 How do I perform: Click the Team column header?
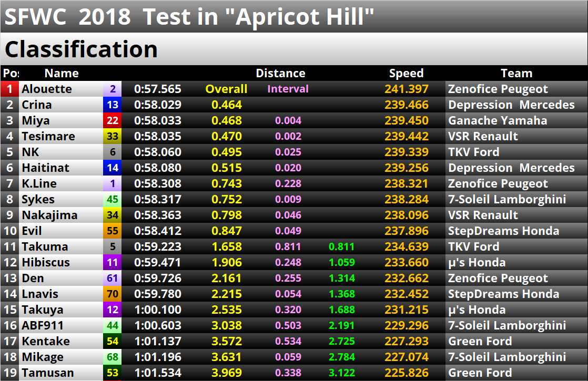pyautogui.click(x=516, y=73)
